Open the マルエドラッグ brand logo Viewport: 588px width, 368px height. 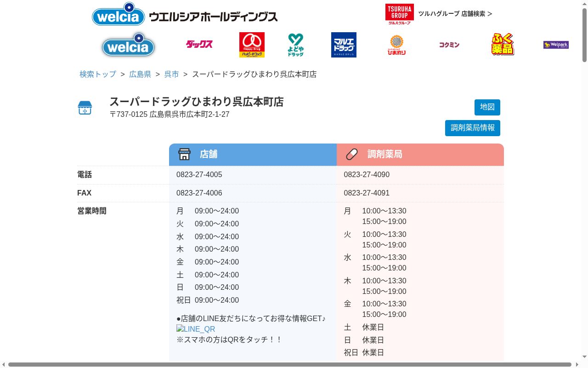pos(344,45)
